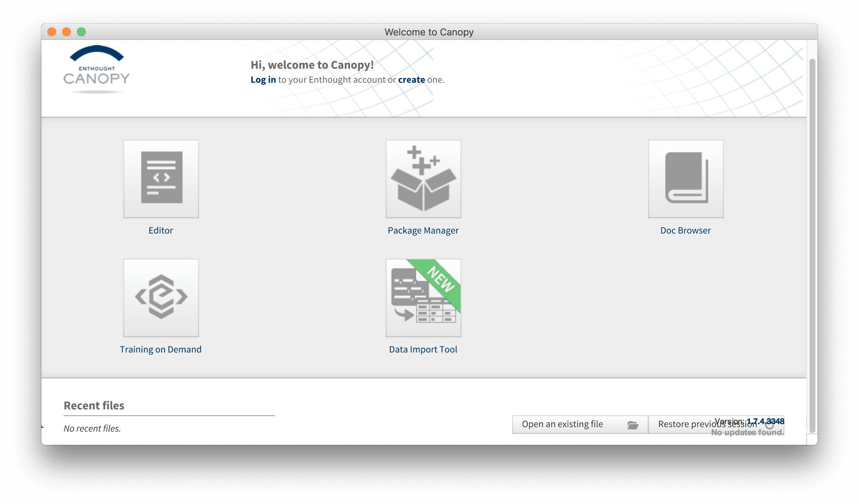Click the green NEW ribbon badge
The height and width of the screenshot is (504, 859).
tap(441, 280)
